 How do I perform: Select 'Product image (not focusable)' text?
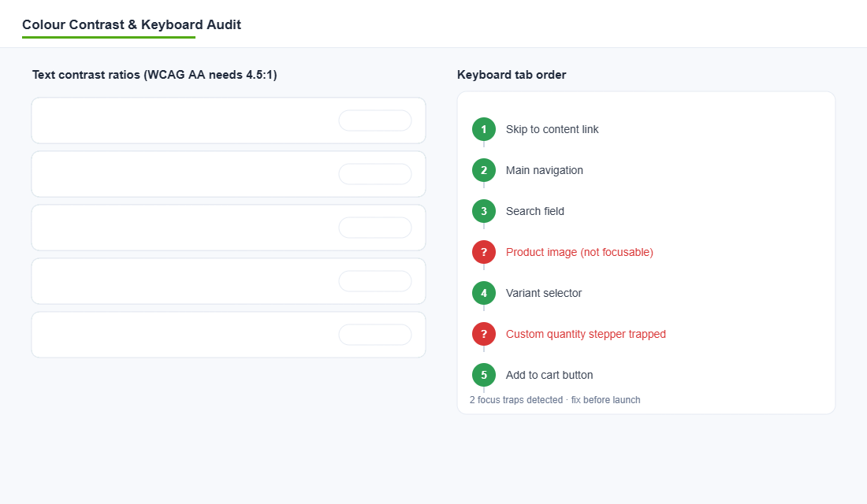coord(579,252)
